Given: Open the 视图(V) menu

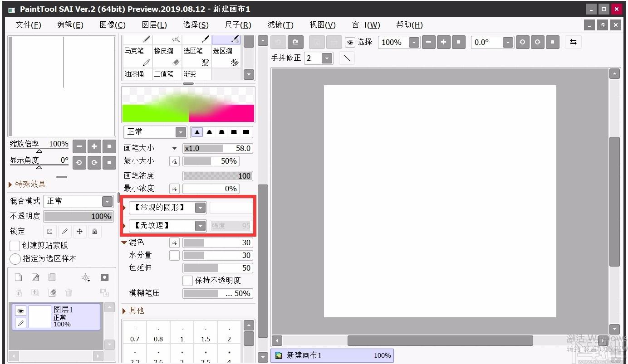Looking at the screenshot, I should point(323,25).
